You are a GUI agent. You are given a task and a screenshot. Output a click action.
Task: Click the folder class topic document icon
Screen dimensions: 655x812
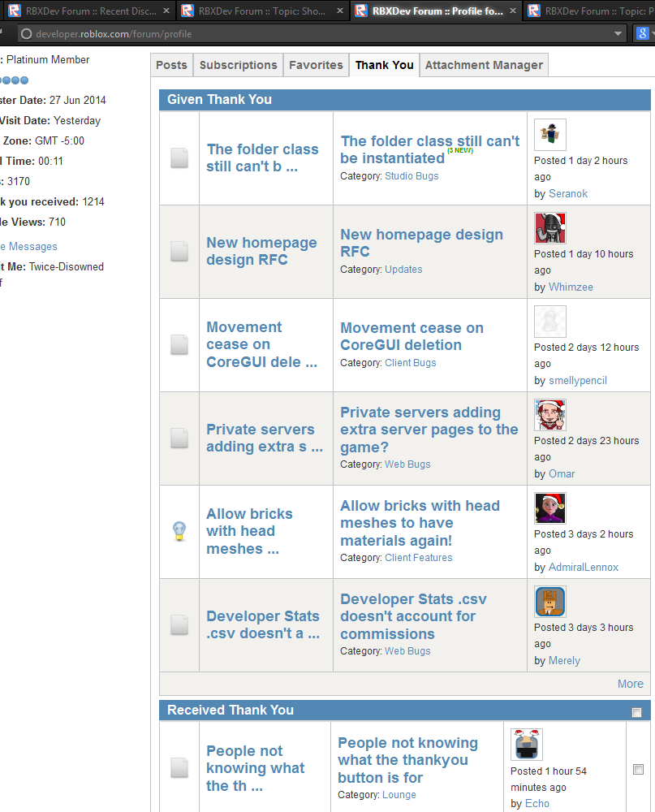point(179,158)
